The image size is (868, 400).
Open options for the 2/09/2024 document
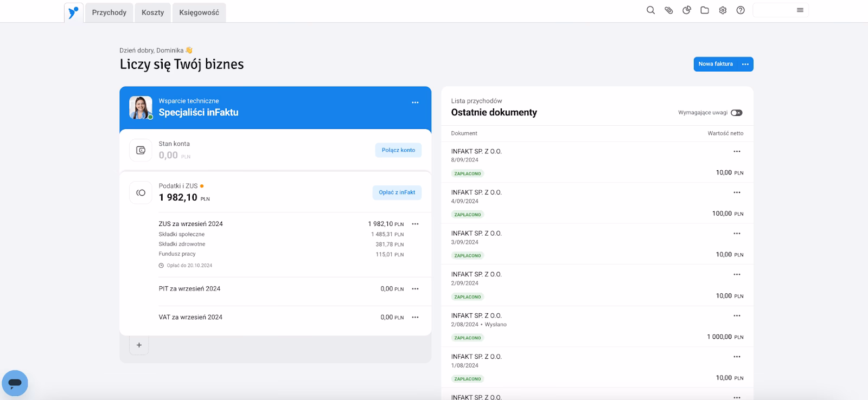point(737,274)
